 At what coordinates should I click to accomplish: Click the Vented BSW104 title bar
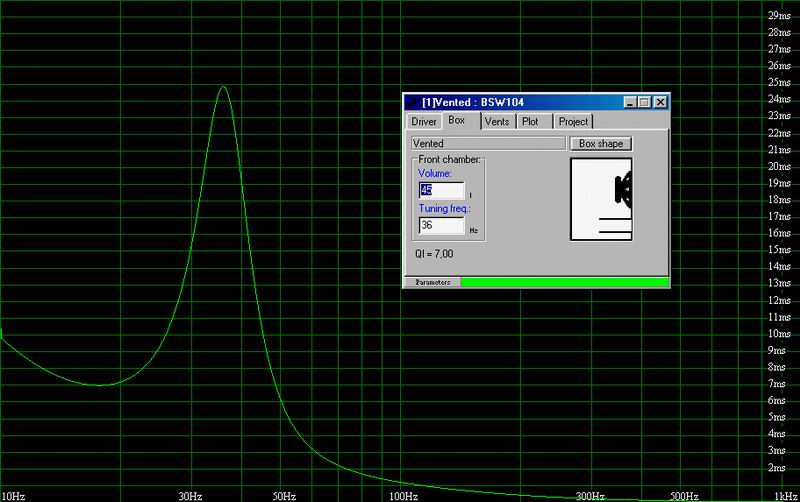(520, 102)
